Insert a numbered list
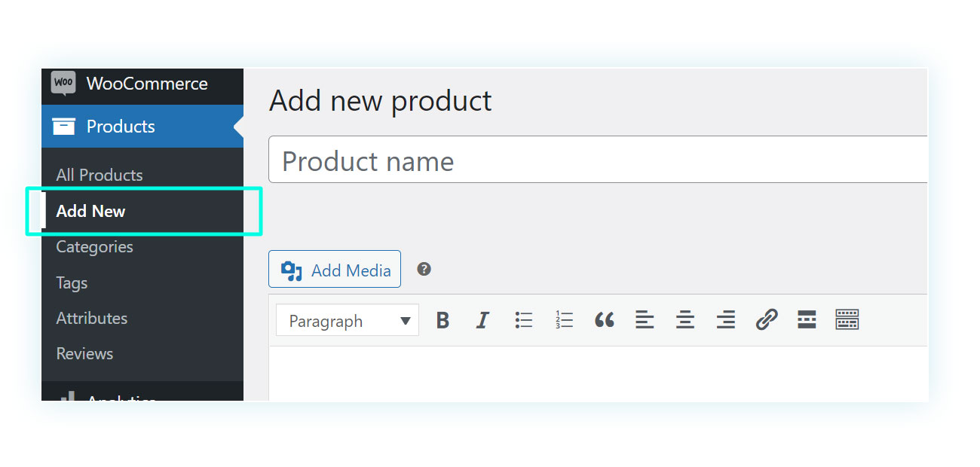 coord(564,320)
